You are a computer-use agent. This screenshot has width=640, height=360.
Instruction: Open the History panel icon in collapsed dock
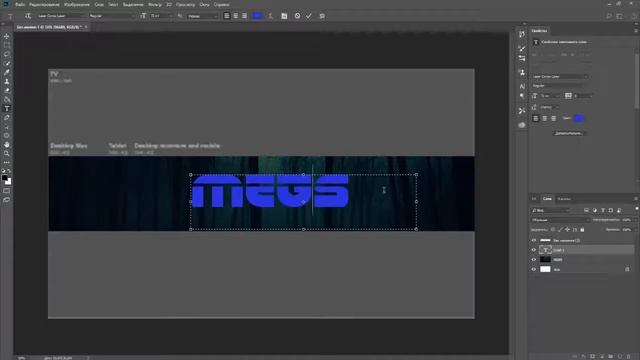522,34
